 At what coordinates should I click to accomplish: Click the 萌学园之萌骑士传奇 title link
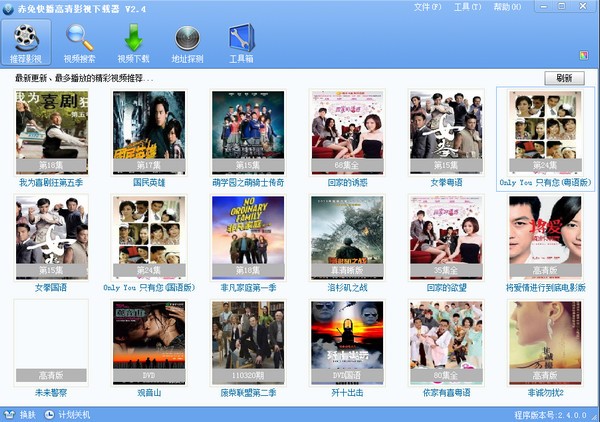(248, 182)
